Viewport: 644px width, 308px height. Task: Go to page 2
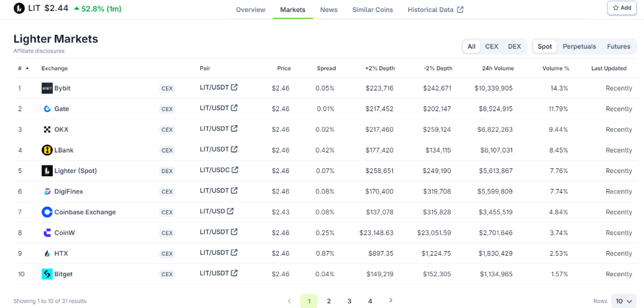tap(329, 301)
